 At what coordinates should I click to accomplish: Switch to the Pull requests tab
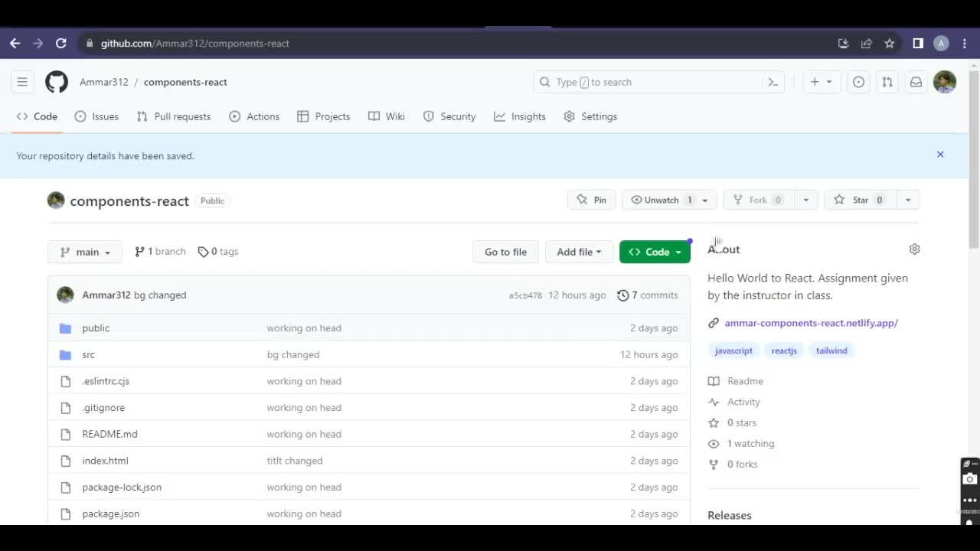pos(174,116)
